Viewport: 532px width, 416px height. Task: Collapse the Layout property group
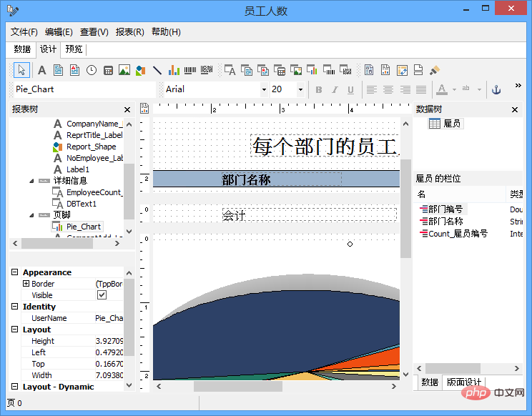pyautogui.click(x=14, y=330)
